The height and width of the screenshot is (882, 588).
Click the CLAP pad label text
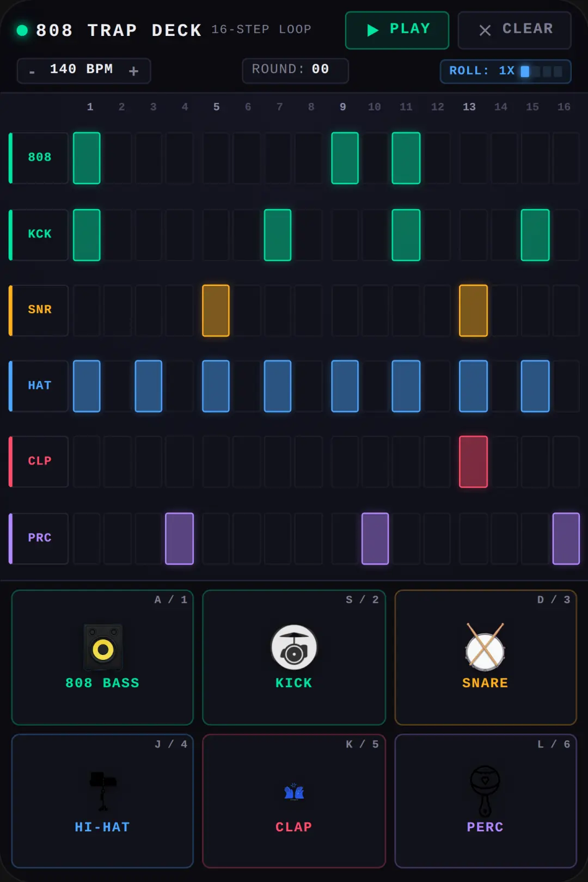coord(293,827)
